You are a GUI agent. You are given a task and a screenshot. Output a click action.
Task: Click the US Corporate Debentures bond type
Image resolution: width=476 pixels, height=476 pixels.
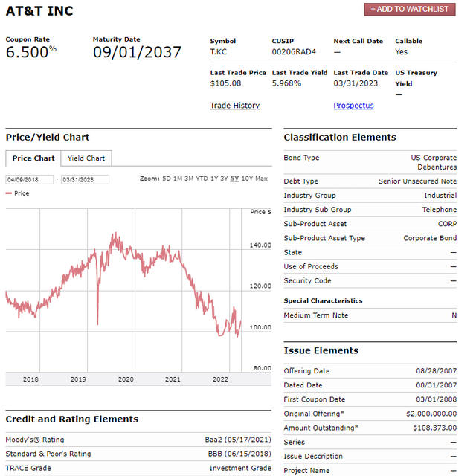[434, 162]
